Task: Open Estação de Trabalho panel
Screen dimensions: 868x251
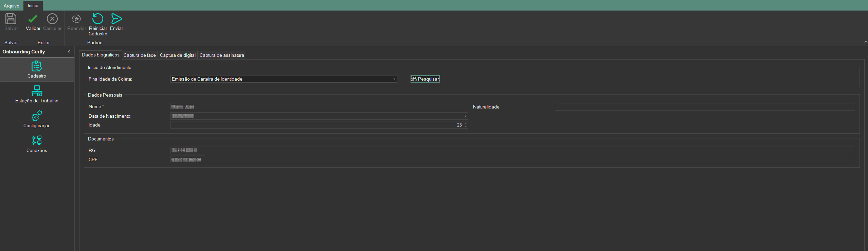Action: pos(37,94)
